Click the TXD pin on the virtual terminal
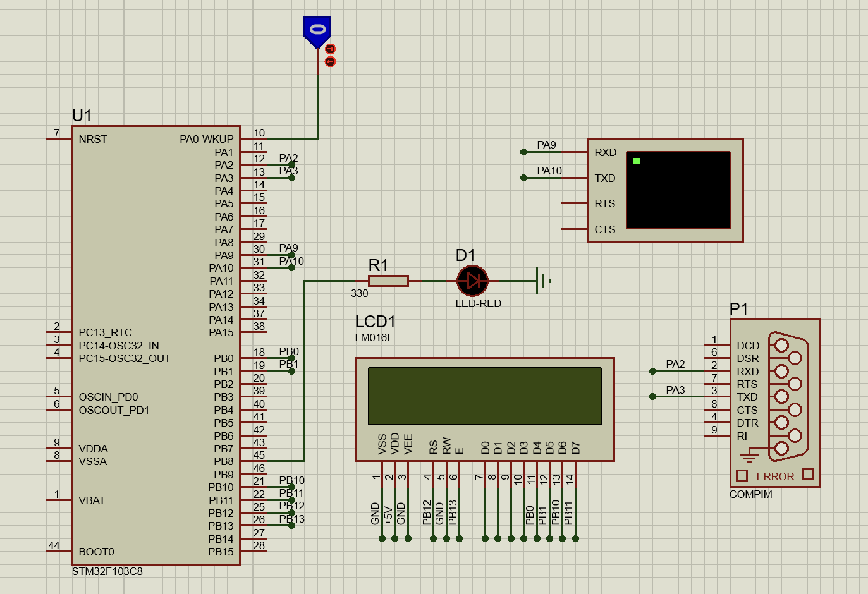This screenshot has height=594, width=868. click(x=605, y=178)
